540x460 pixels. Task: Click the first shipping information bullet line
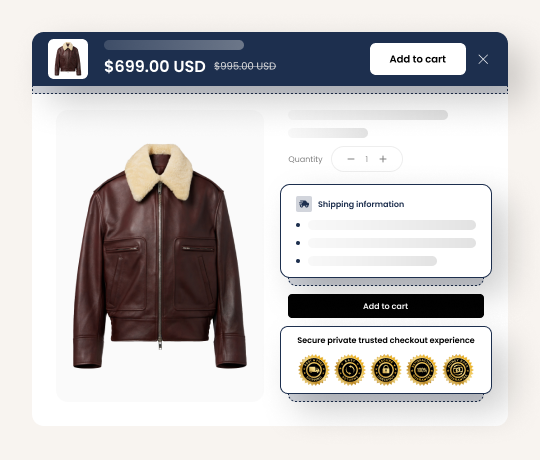click(x=392, y=225)
